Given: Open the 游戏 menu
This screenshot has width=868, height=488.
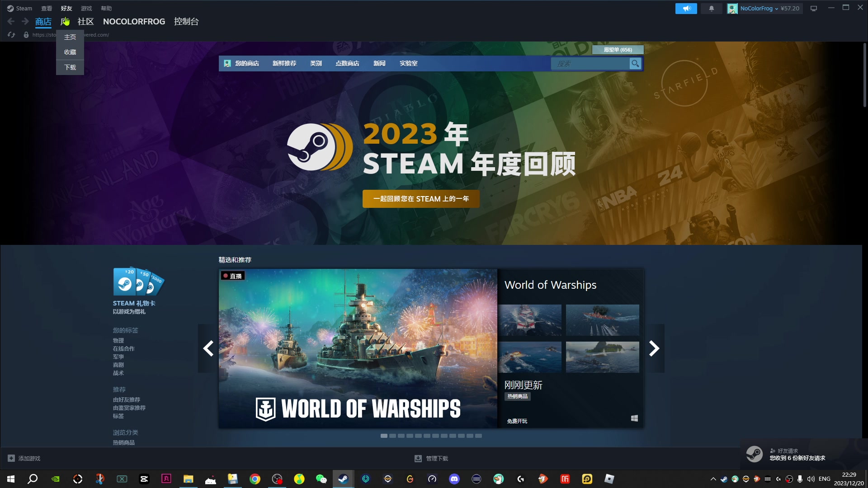Looking at the screenshot, I should (x=86, y=8).
